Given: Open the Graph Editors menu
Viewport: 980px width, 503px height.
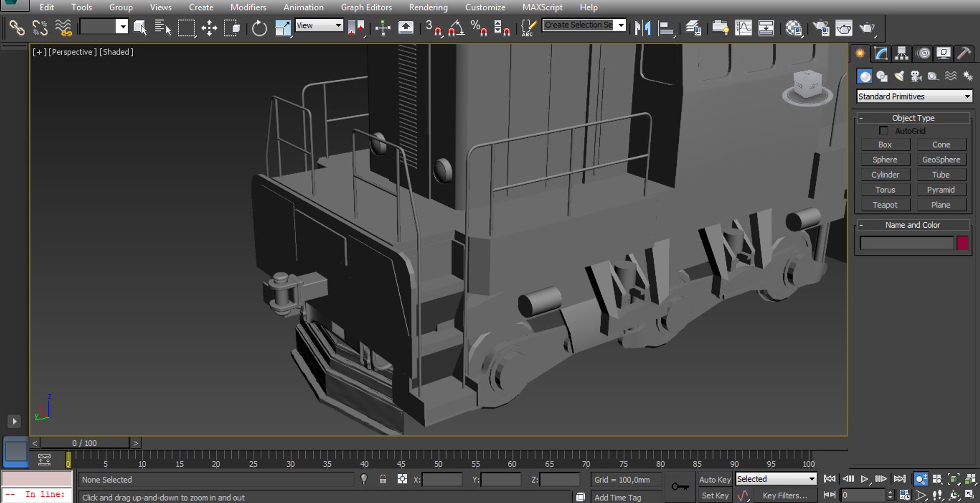Looking at the screenshot, I should 366,7.
